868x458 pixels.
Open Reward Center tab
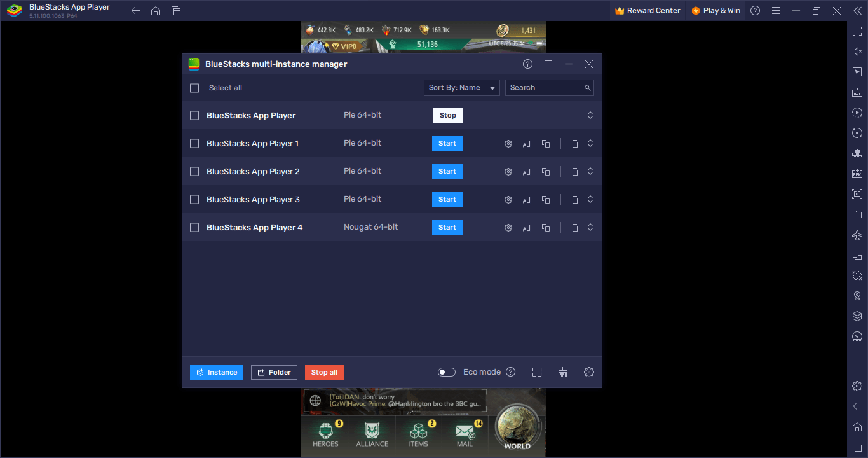648,11
